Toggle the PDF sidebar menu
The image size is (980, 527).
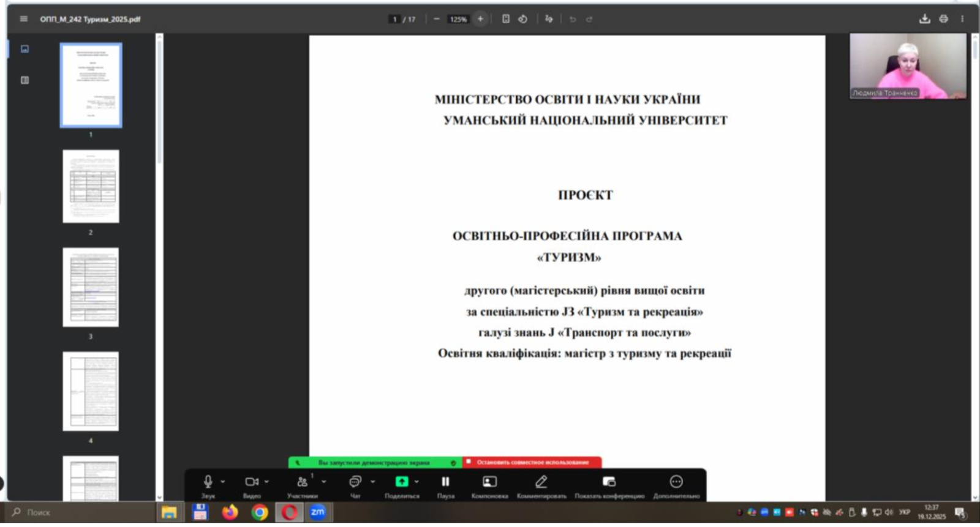(24, 19)
